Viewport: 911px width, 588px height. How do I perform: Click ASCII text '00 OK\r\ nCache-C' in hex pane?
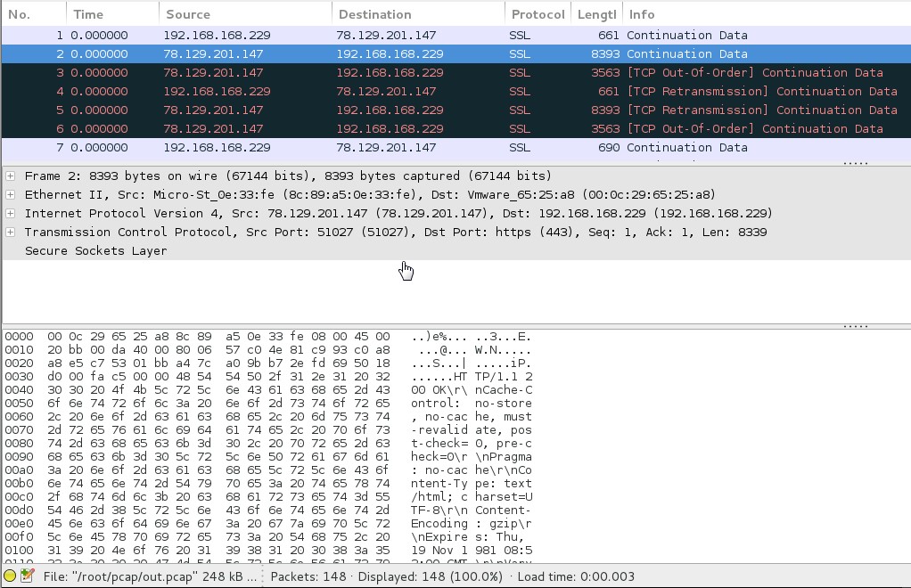click(x=472, y=390)
